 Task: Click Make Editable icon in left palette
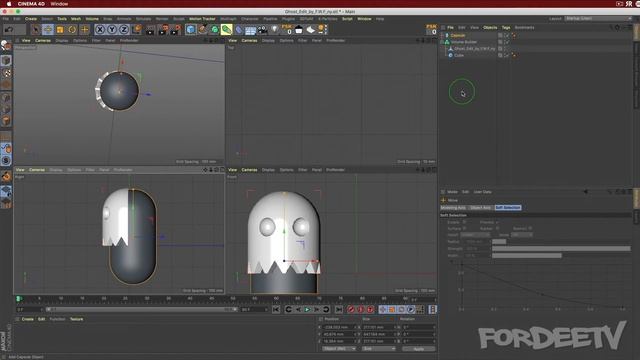coord(6,45)
